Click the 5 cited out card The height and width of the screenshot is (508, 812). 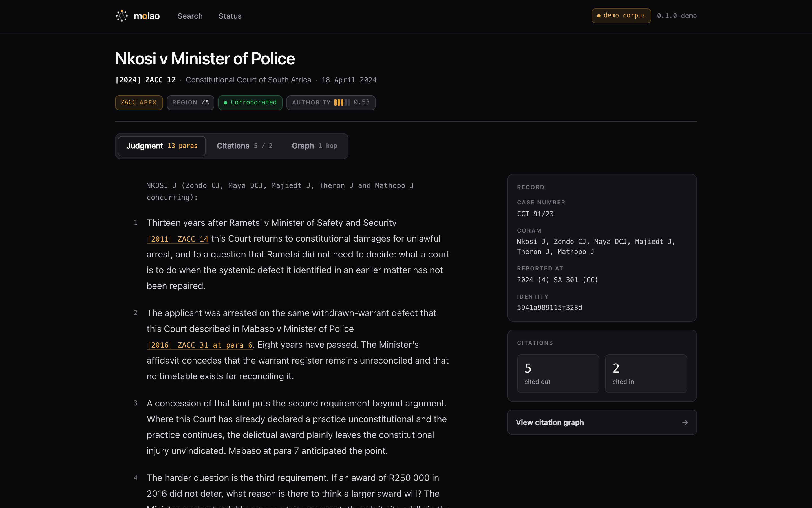558,374
